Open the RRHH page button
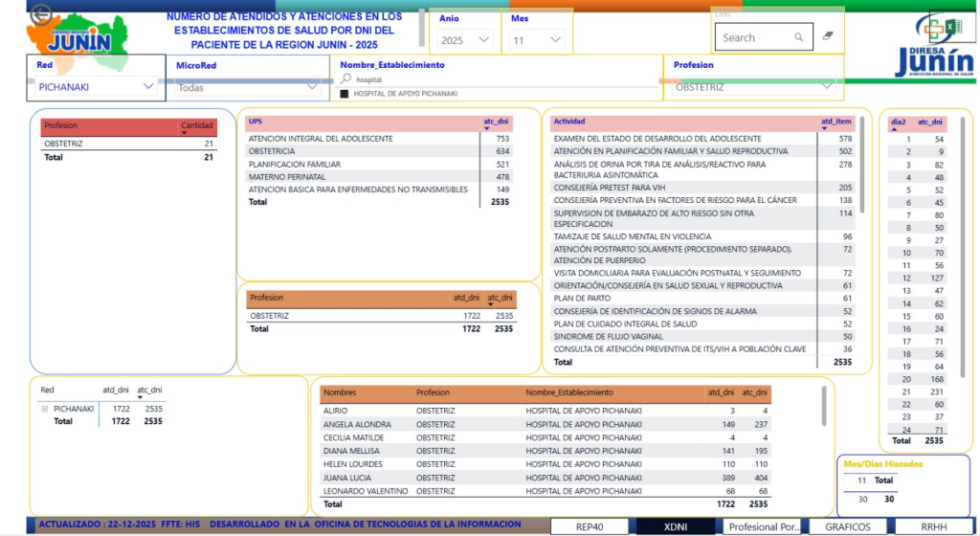 pyautogui.click(x=933, y=526)
